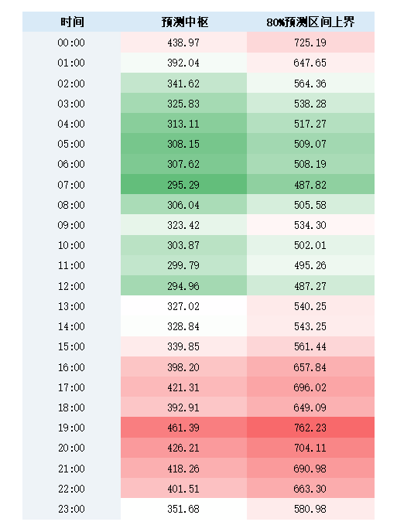Click the 704.11 value cell
This screenshot has width=397, height=532.
tap(310, 448)
